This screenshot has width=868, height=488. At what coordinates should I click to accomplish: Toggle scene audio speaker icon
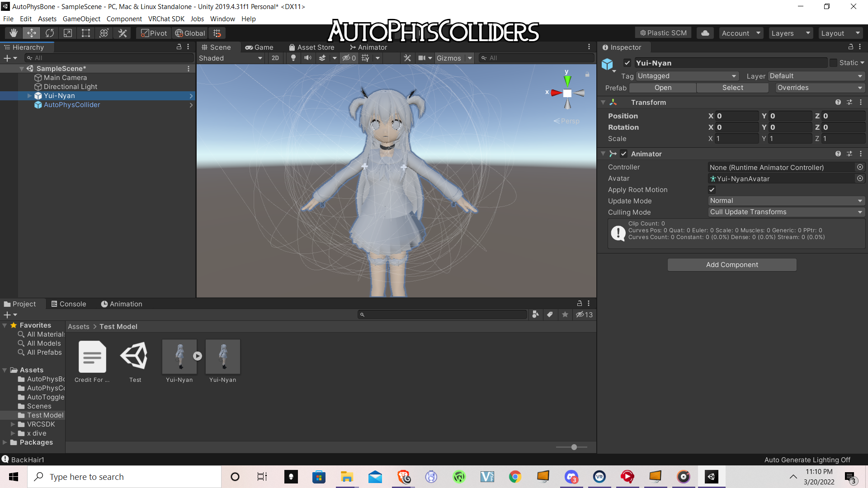pos(308,58)
